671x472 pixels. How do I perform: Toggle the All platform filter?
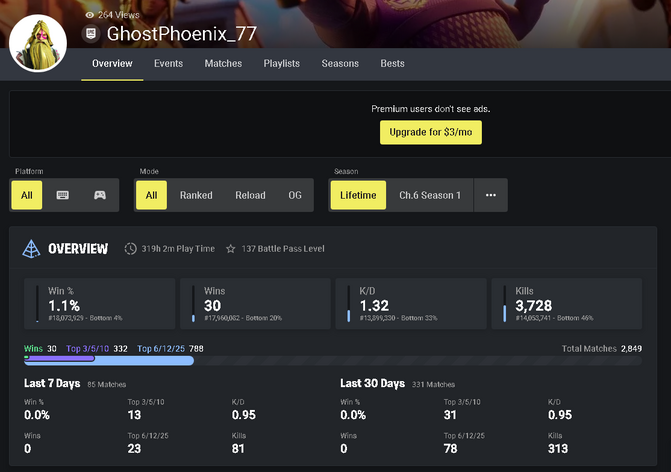click(27, 195)
